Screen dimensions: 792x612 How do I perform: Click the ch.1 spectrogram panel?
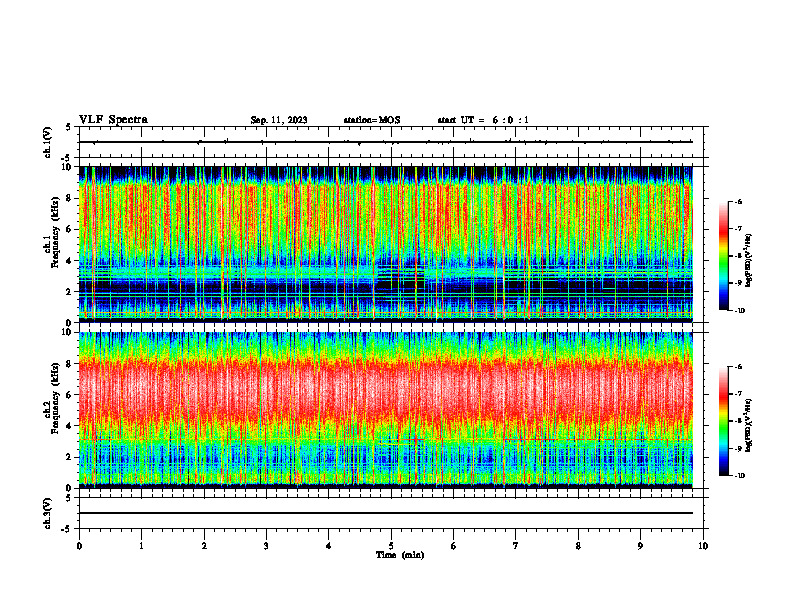click(x=386, y=244)
